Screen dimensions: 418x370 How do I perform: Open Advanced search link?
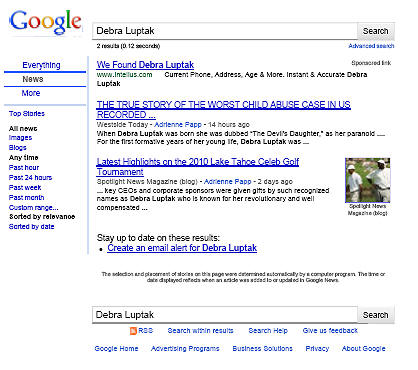[x=371, y=46]
